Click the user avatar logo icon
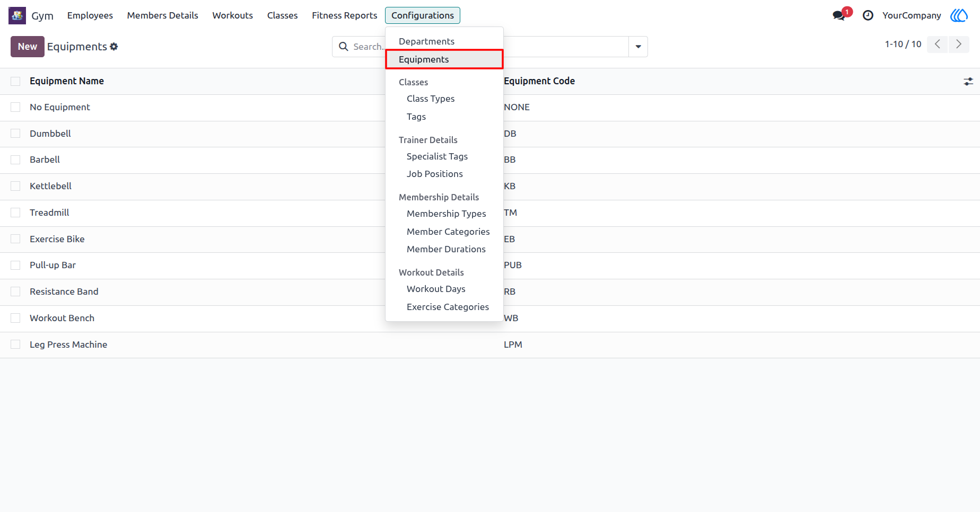Screen dimensions: 980x512 [959, 15]
